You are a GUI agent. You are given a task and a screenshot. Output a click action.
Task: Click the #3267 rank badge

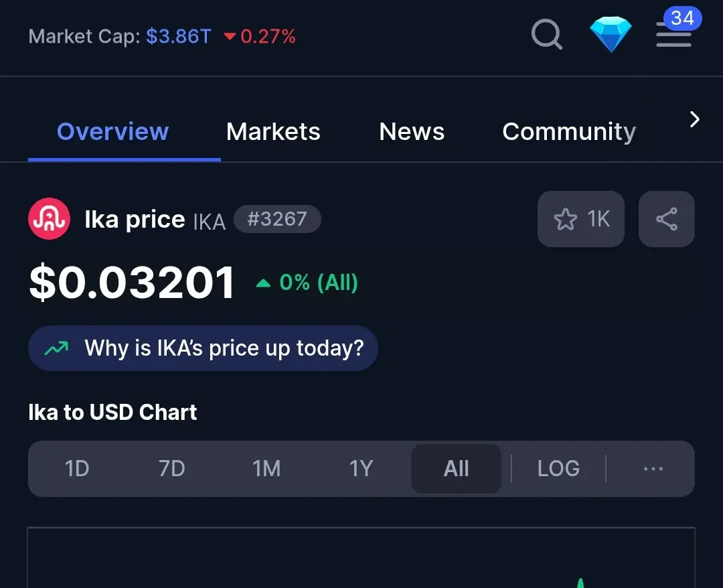[277, 218]
